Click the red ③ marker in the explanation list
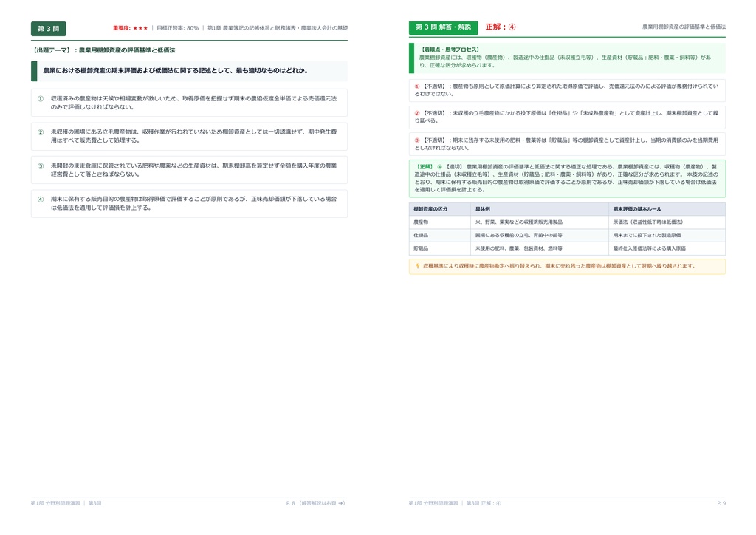 pos(417,140)
